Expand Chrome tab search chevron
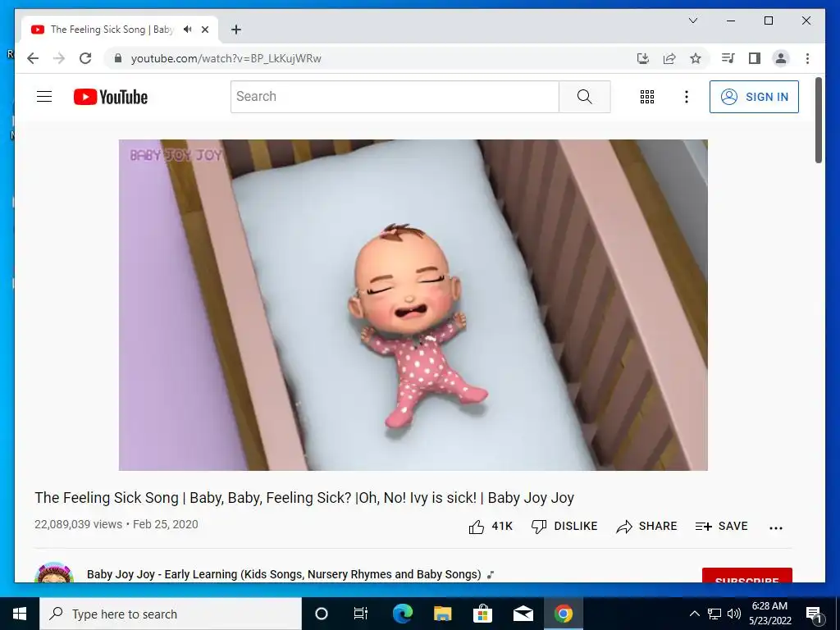The height and width of the screenshot is (630, 840). tap(692, 21)
